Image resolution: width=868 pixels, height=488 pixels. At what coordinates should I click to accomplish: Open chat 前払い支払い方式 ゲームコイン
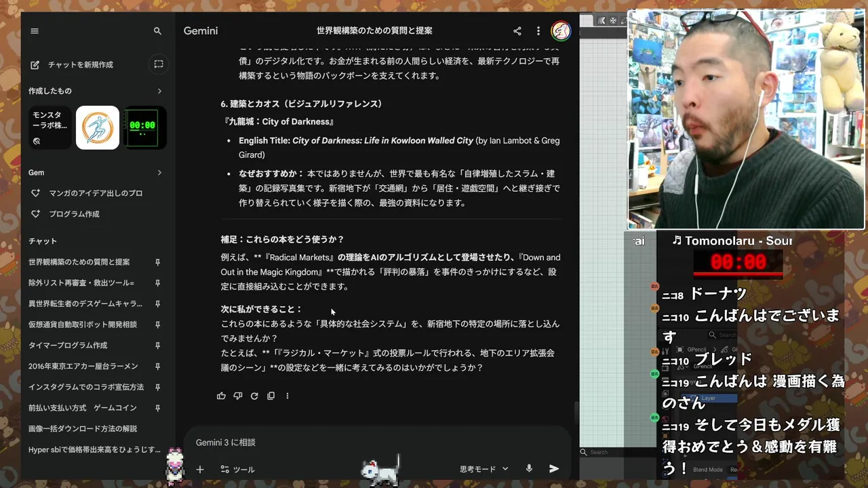(x=83, y=408)
